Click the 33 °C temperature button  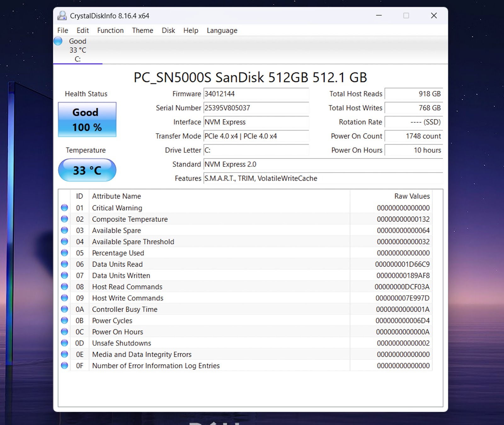coord(87,170)
